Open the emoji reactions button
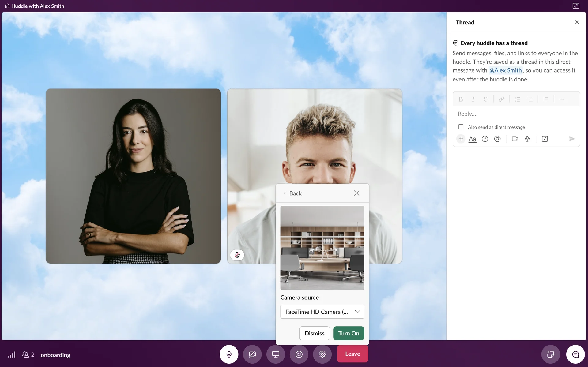588x367 pixels. [x=299, y=354]
